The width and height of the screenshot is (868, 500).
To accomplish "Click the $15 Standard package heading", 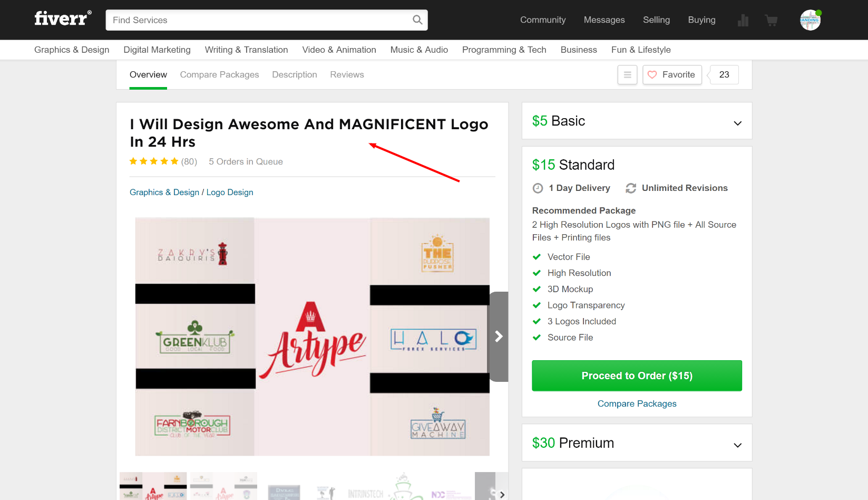I will [573, 165].
